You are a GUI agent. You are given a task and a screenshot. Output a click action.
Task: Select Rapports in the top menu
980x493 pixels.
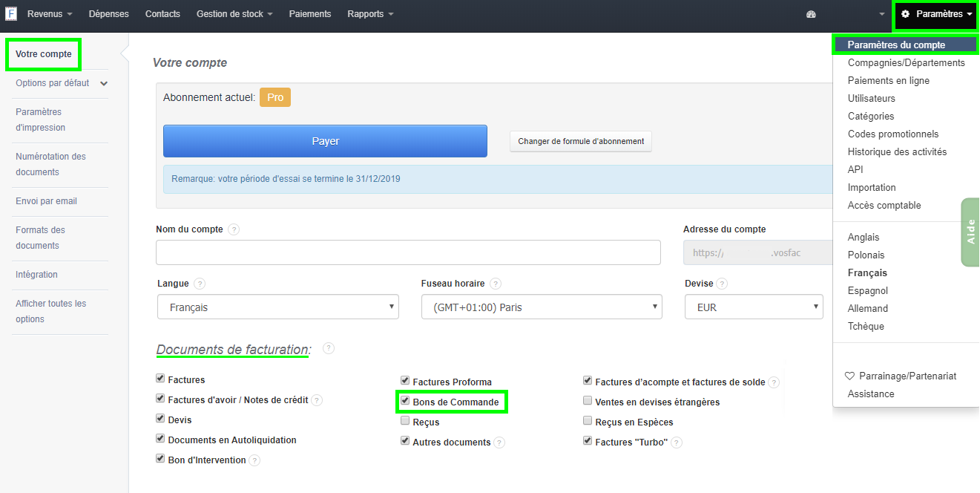tap(365, 13)
